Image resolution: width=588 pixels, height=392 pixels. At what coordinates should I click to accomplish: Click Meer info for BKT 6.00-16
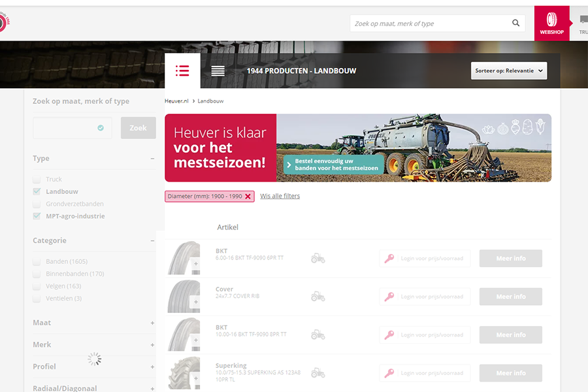click(x=511, y=259)
